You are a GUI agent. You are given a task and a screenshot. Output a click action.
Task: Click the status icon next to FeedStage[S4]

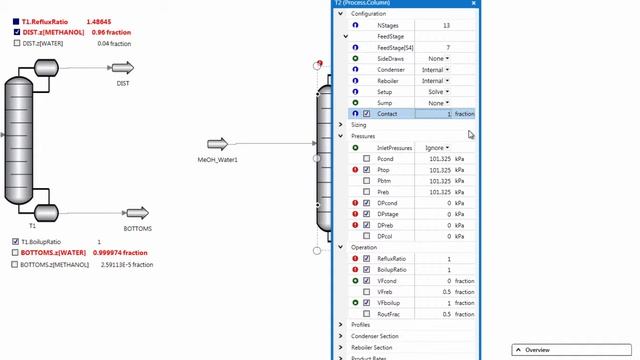pos(355,47)
